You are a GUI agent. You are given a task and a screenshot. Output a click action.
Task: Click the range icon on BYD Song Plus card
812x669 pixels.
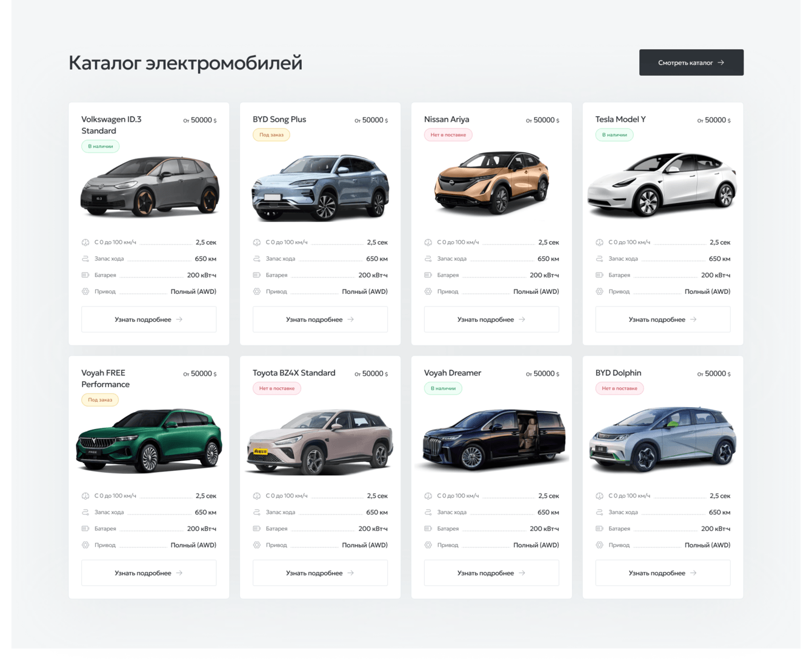pyautogui.click(x=257, y=259)
